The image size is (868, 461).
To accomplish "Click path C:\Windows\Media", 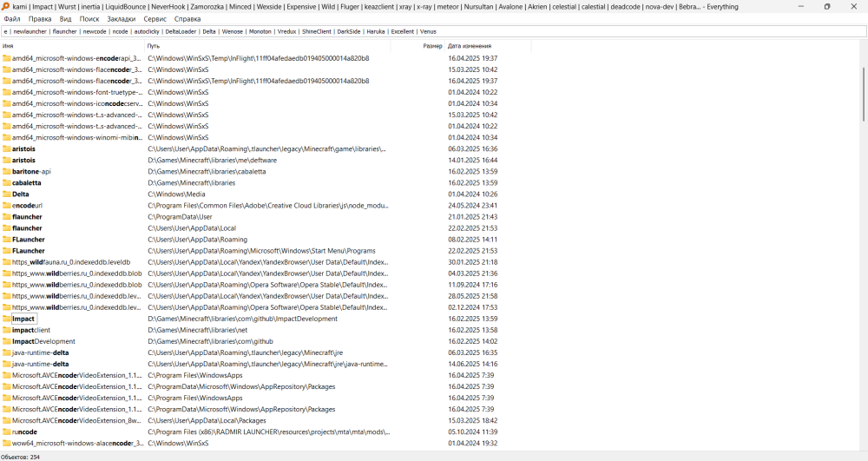I will point(176,194).
